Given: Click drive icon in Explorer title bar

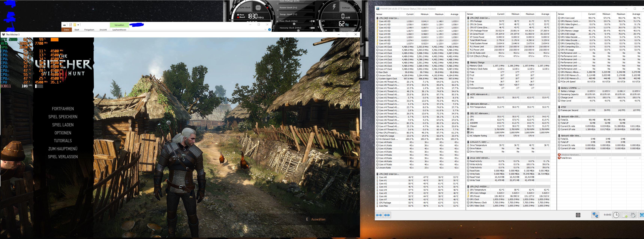Looking at the screenshot, I should [x=65, y=25].
